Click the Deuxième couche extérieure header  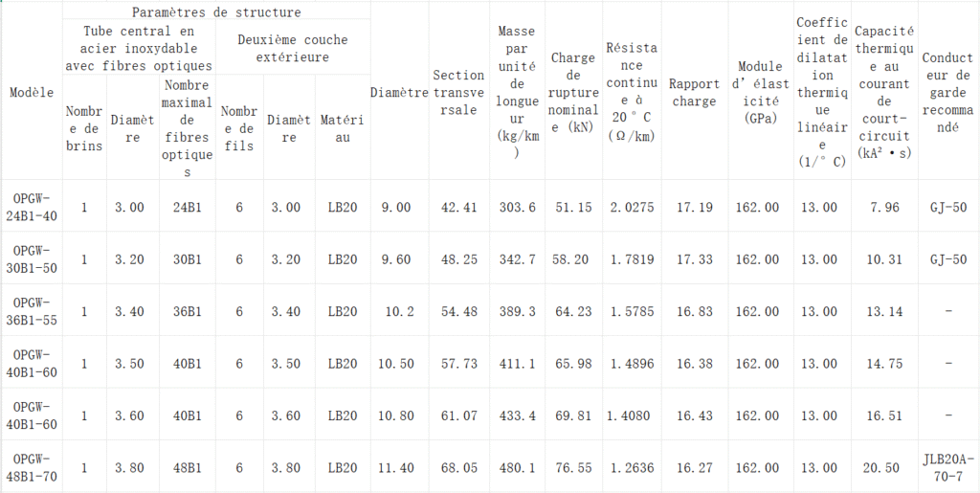(x=293, y=48)
